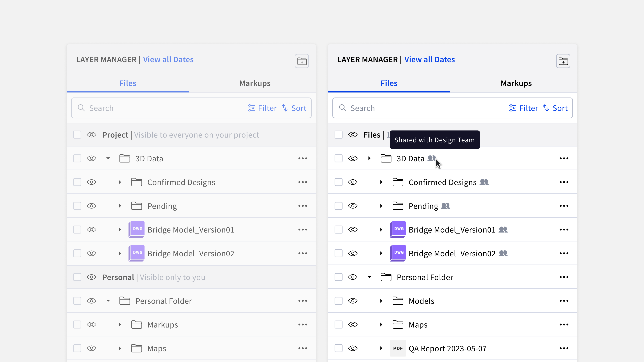Switch to Markups tab in right panel
This screenshot has height=362, width=644.
click(x=516, y=83)
